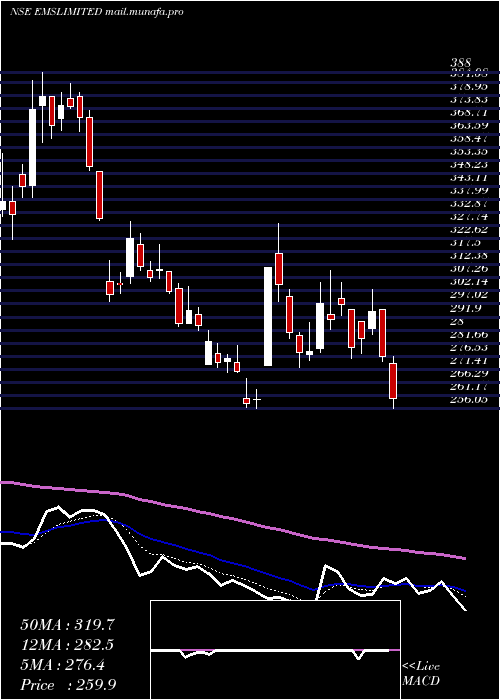500x700 pixels.
Task: Click the pink 50MA trend line
Action: 232,518
